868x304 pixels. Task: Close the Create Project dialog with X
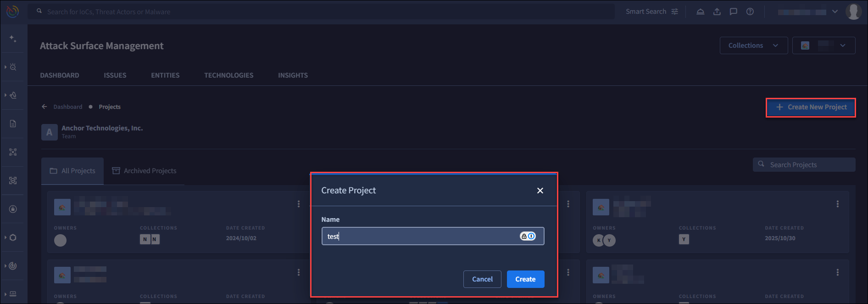coord(540,191)
